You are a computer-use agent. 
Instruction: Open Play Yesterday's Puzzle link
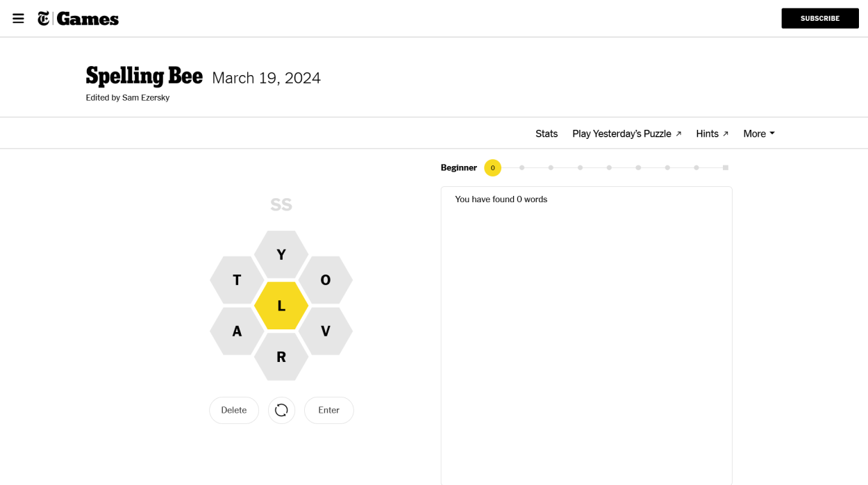point(626,133)
